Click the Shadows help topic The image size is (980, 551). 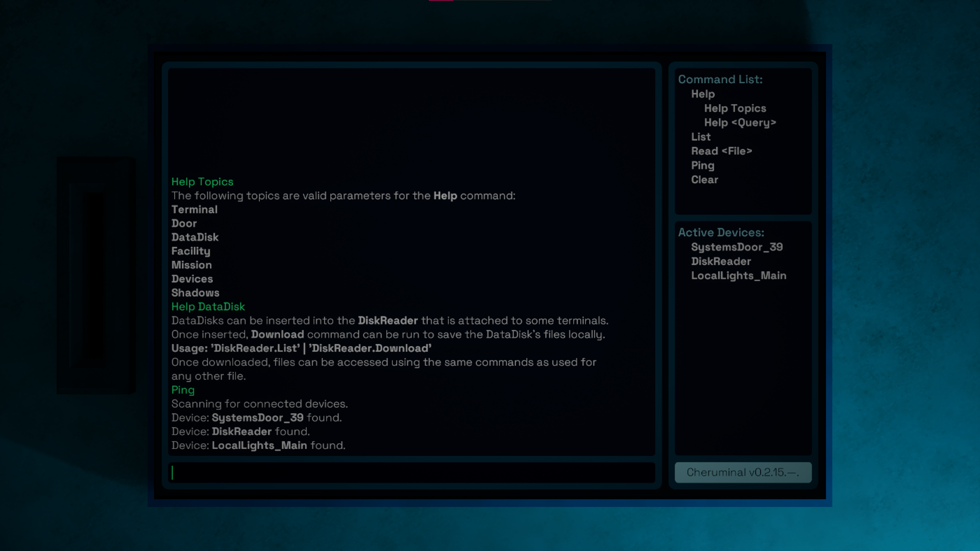[195, 293]
